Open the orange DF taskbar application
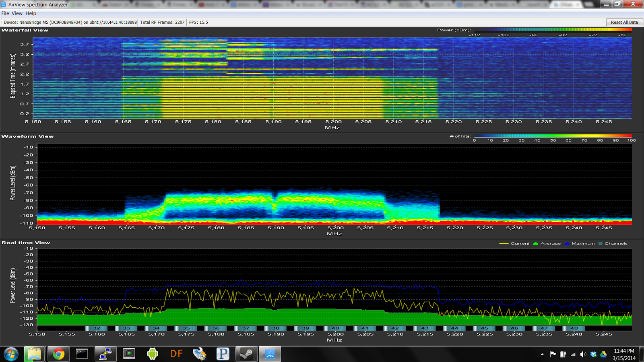This screenshot has width=644, height=362. click(x=176, y=354)
